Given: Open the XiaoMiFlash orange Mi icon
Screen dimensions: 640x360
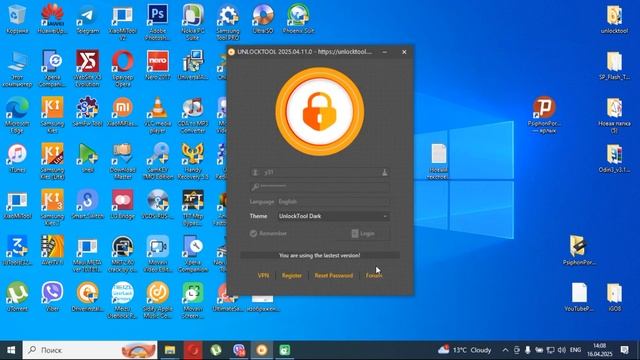Looking at the screenshot, I should click(x=122, y=112).
